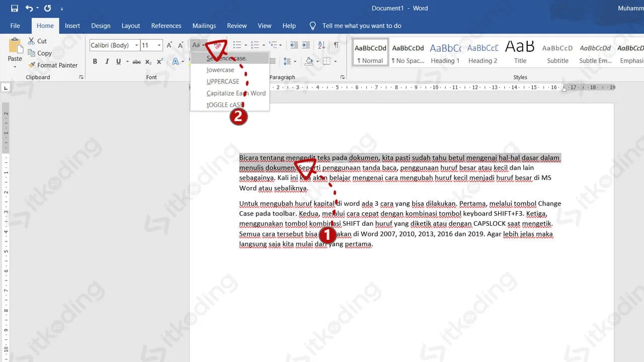Switch to the Insert ribbon tab

coord(72,25)
